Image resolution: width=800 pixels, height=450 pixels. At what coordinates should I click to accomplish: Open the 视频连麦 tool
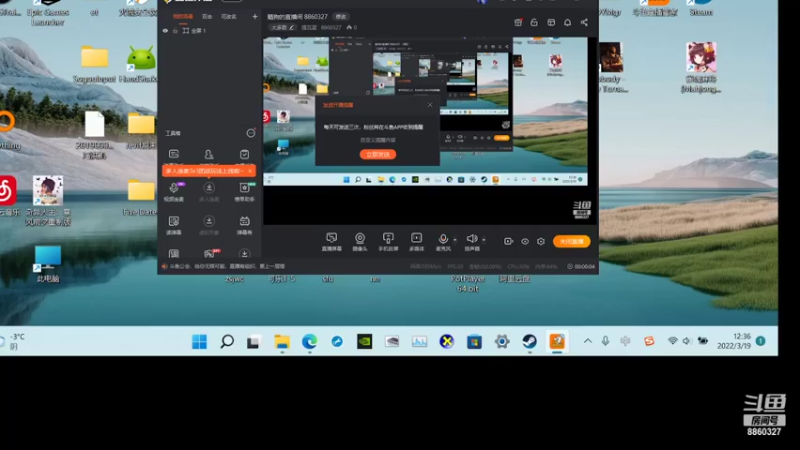coord(173,191)
